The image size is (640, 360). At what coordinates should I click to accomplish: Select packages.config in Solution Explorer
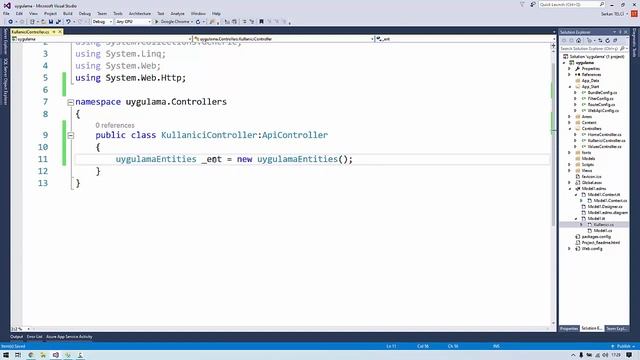point(596,237)
